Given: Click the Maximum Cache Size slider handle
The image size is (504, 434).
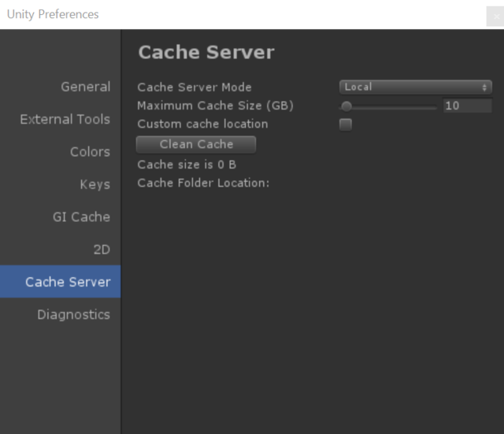Looking at the screenshot, I should [x=346, y=106].
